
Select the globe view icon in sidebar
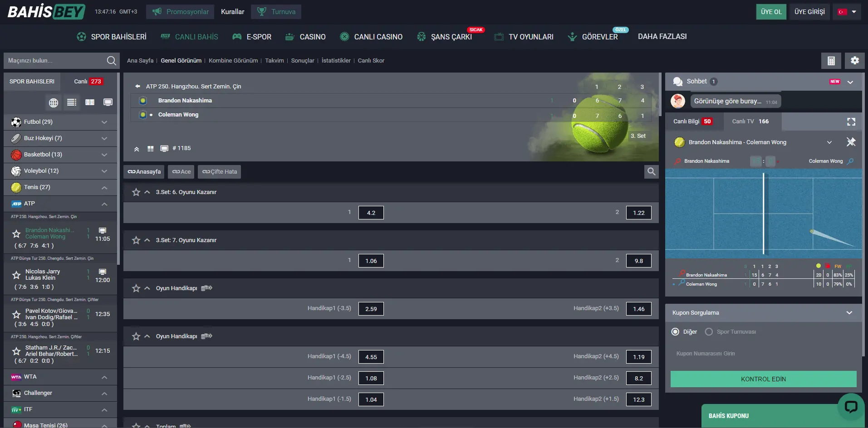pyautogui.click(x=54, y=102)
